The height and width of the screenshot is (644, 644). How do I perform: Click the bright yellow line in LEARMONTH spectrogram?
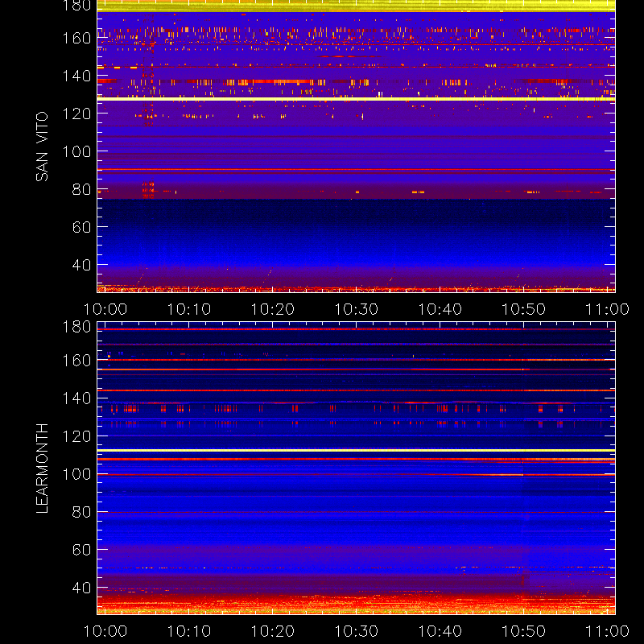pyautogui.click(x=356, y=451)
